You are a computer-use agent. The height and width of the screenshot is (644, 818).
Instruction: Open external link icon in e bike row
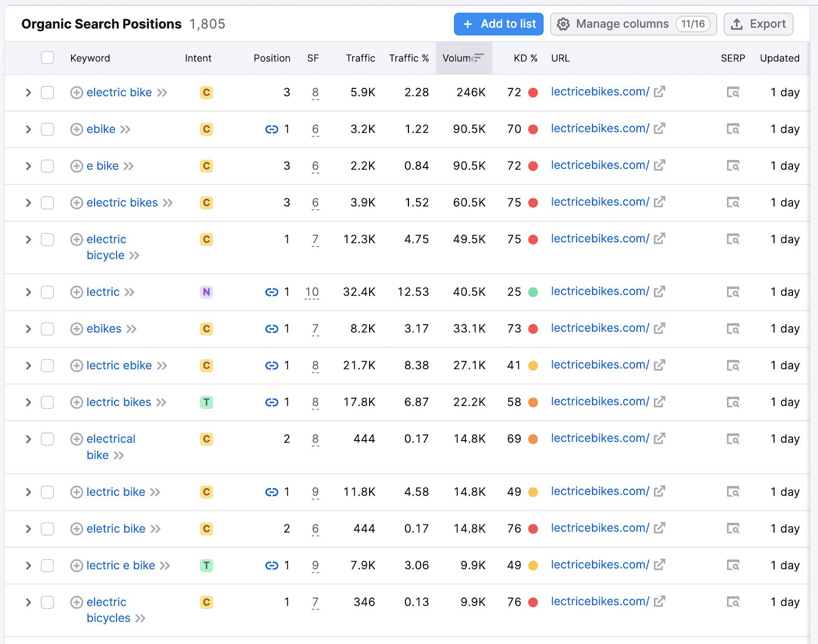coord(660,165)
